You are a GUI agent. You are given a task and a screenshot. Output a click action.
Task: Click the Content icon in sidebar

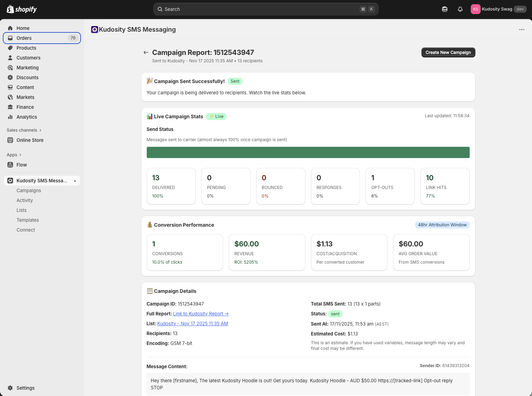(10, 87)
